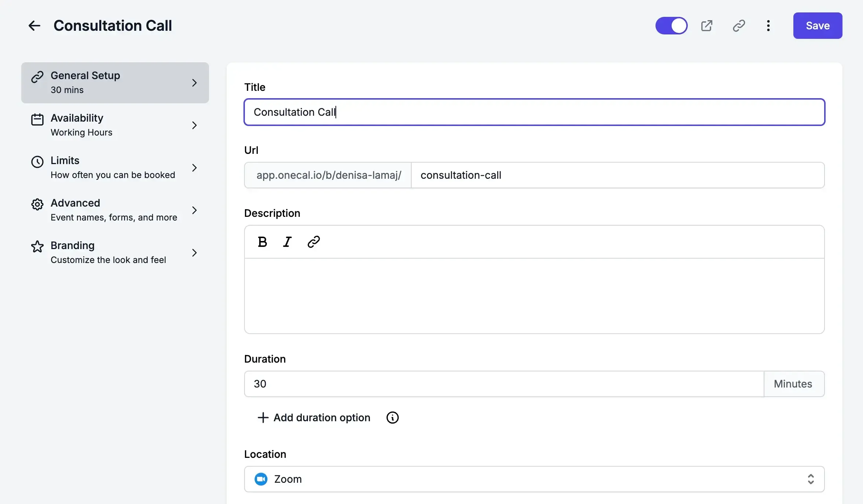The height and width of the screenshot is (504, 863).
Task: Click the back arrow icon
Action: pos(34,26)
